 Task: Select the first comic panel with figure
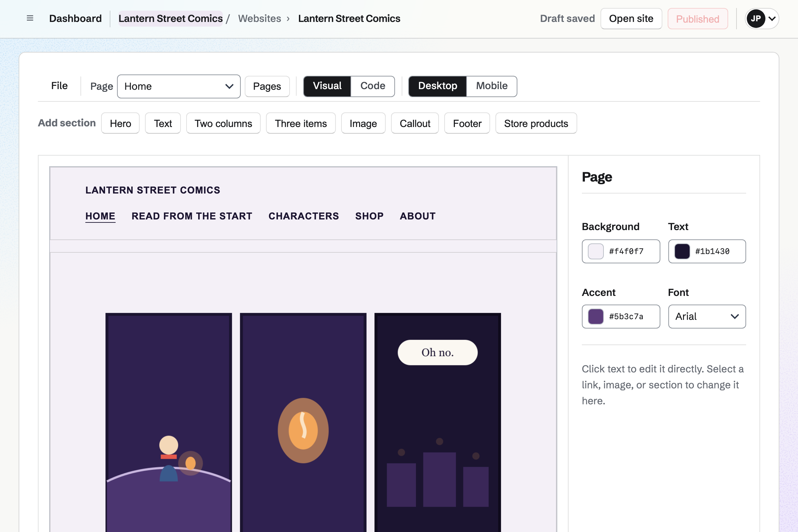(x=169, y=422)
